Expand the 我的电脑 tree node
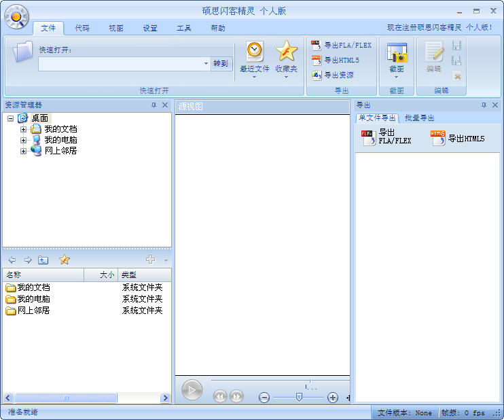Screen dimensions: 504x420 point(23,140)
